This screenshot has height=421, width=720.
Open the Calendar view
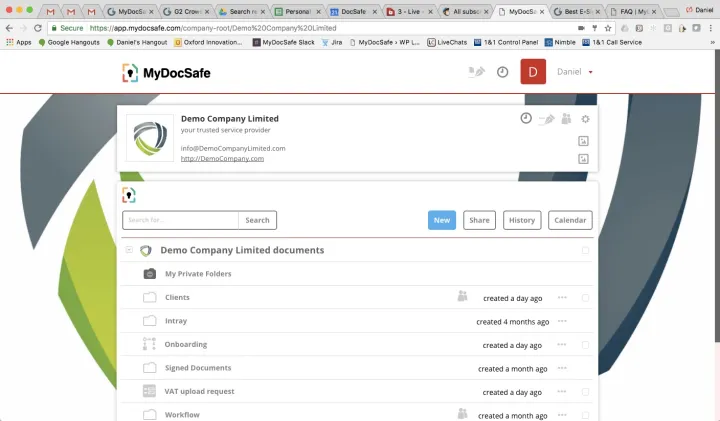[x=570, y=220]
